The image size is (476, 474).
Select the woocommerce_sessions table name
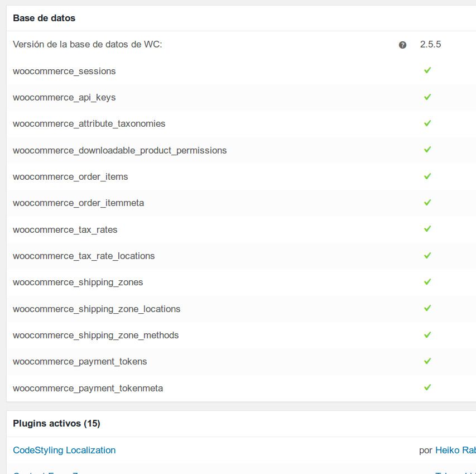tap(64, 71)
